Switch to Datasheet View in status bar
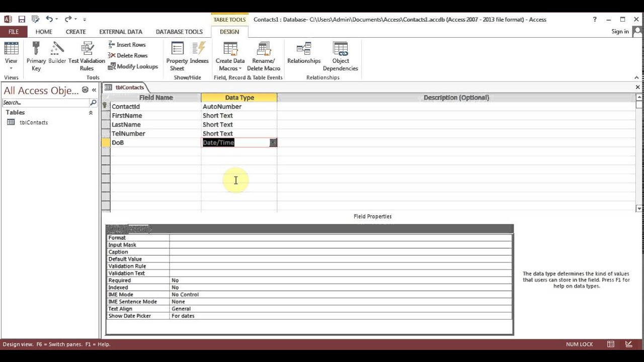Viewport: 644px width, 362px height. click(x=610, y=344)
